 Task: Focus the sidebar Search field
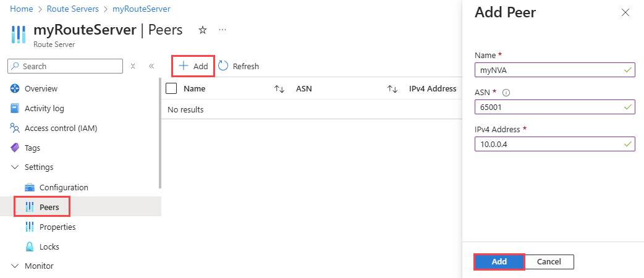click(66, 66)
